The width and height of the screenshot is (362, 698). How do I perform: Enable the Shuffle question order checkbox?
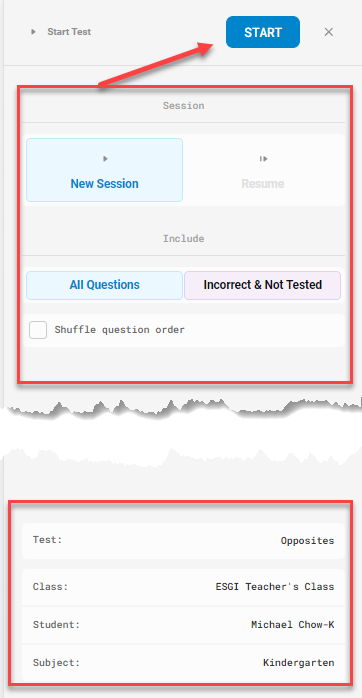point(38,330)
